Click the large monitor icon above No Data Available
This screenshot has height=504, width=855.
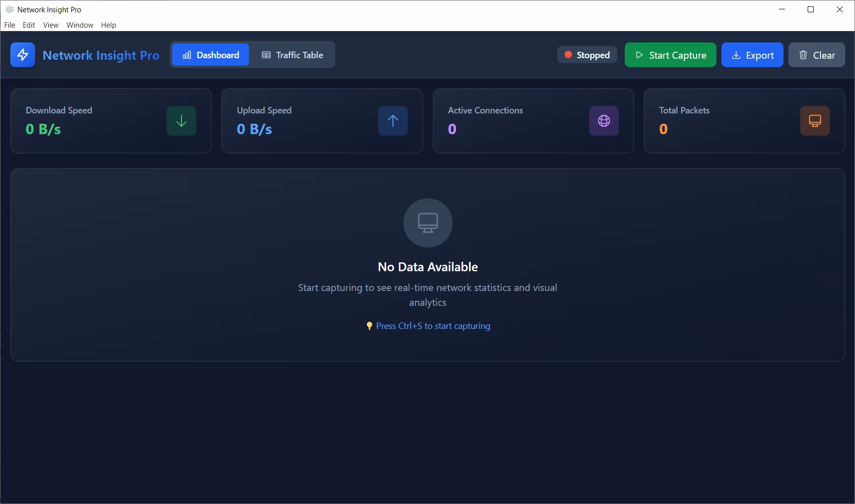click(x=427, y=223)
